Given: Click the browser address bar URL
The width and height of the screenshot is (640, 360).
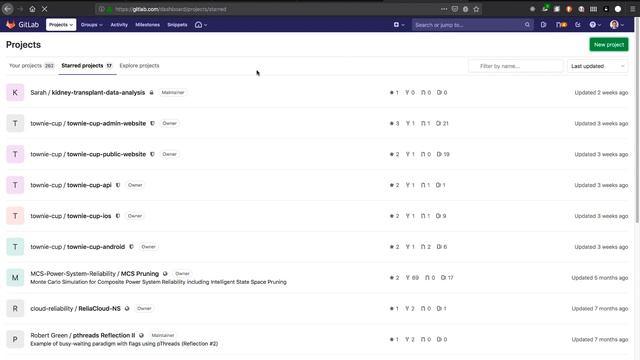Looking at the screenshot, I should click(x=171, y=9).
